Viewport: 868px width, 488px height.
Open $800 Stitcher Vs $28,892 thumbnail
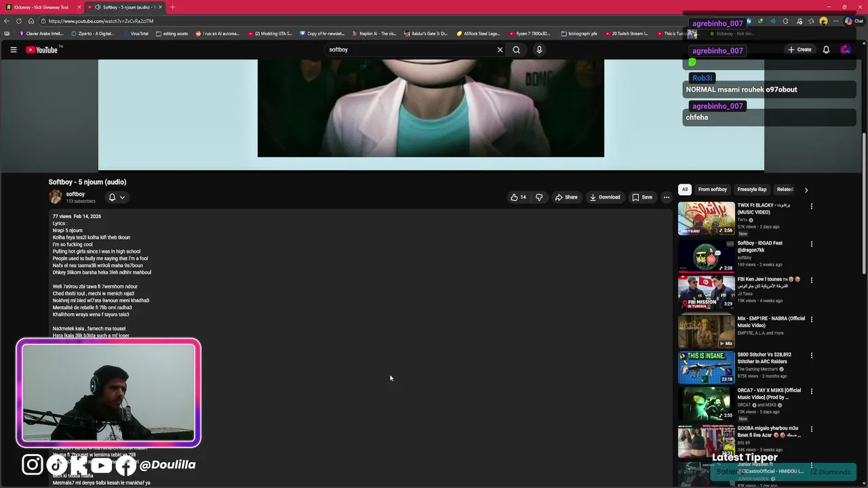(x=706, y=367)
